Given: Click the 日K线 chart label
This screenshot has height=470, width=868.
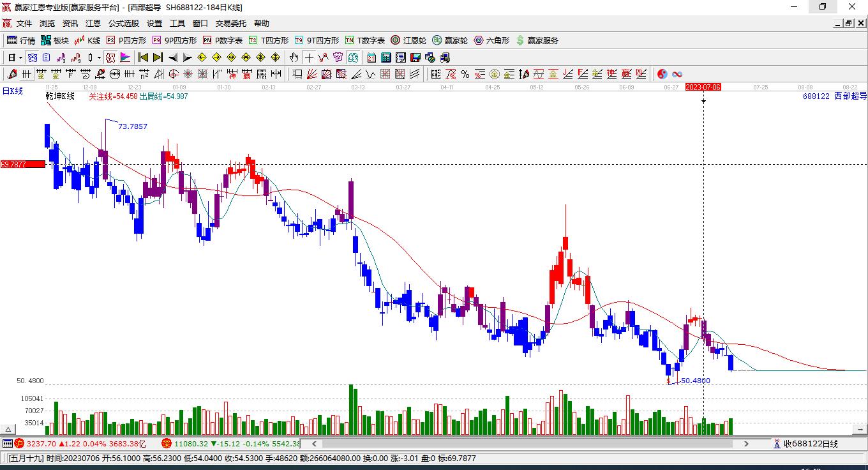Looking at the screenshot, I should coord(12,91).
